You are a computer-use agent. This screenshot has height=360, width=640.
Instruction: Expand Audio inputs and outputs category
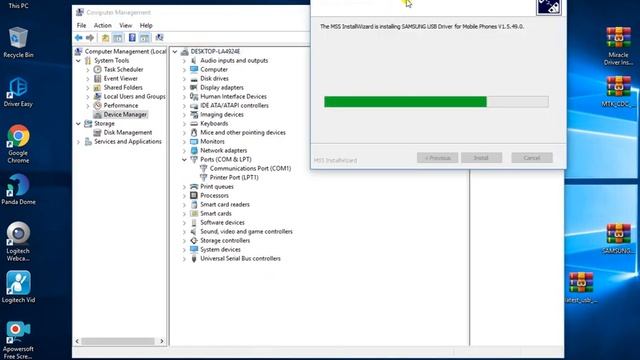coord(184,61)
